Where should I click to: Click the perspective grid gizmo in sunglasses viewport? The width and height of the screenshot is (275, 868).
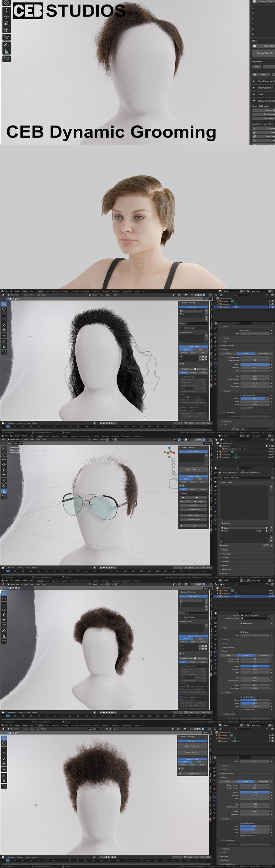click(174, 473)
